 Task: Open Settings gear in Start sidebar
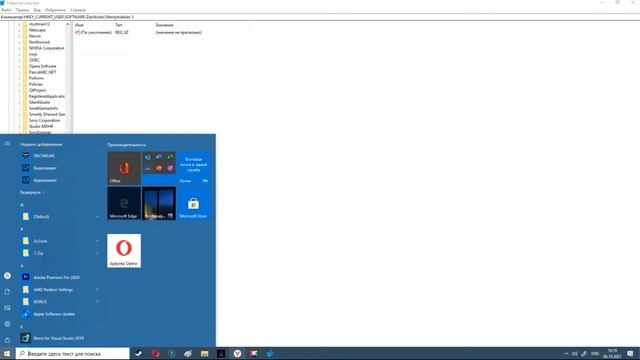tap(7, 324)
